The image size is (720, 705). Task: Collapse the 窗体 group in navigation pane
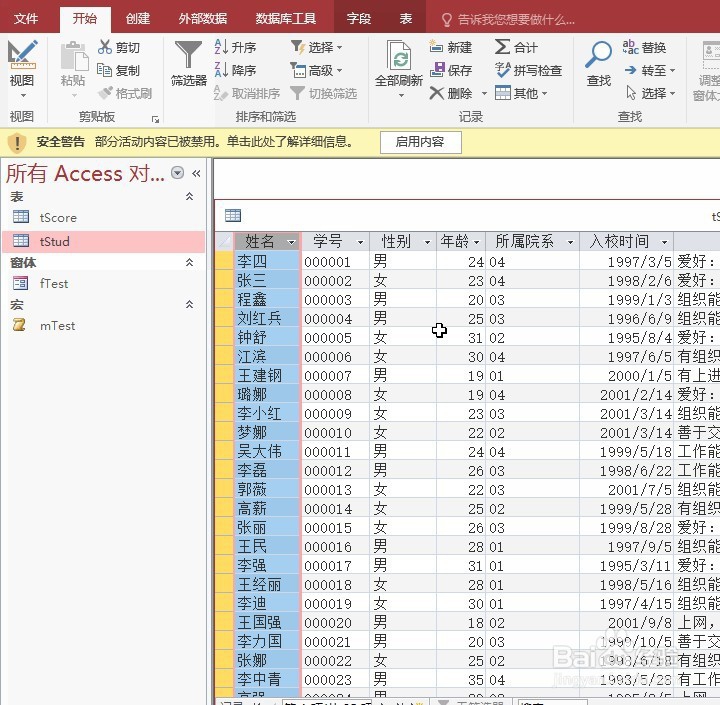pyautogui.click(x=189, y=263)
